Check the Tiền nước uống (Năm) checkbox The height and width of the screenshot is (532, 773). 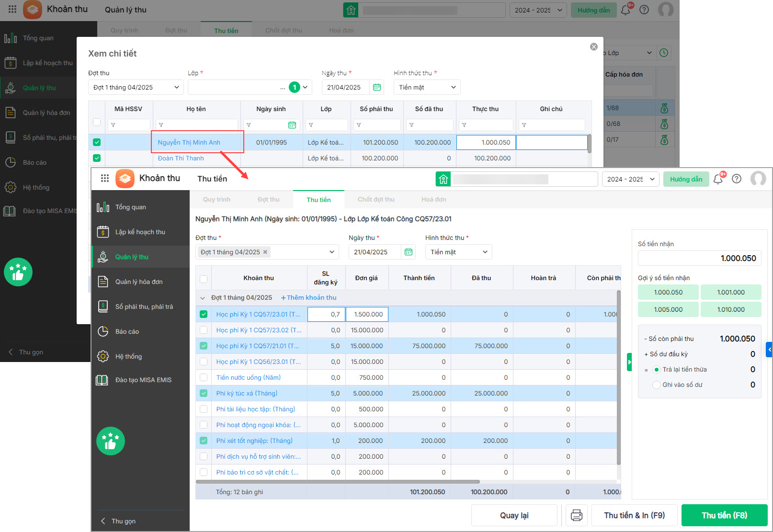coord(204,377)
